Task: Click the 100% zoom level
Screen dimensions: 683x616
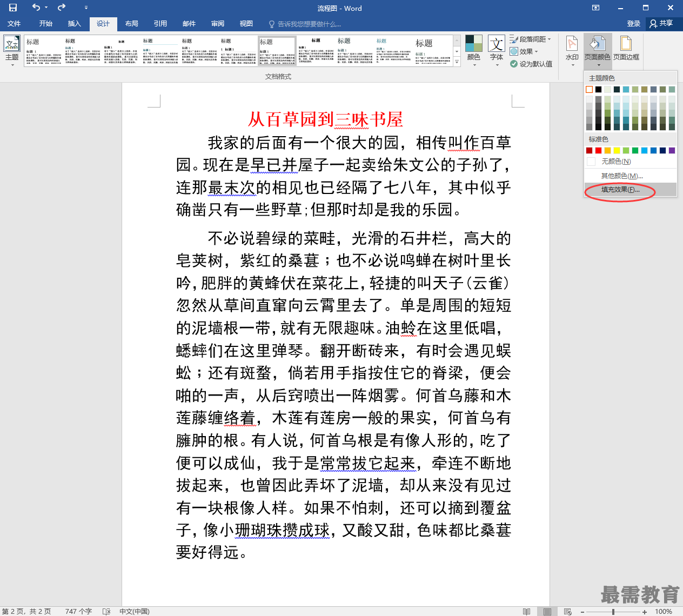Action: click(664, 612)
